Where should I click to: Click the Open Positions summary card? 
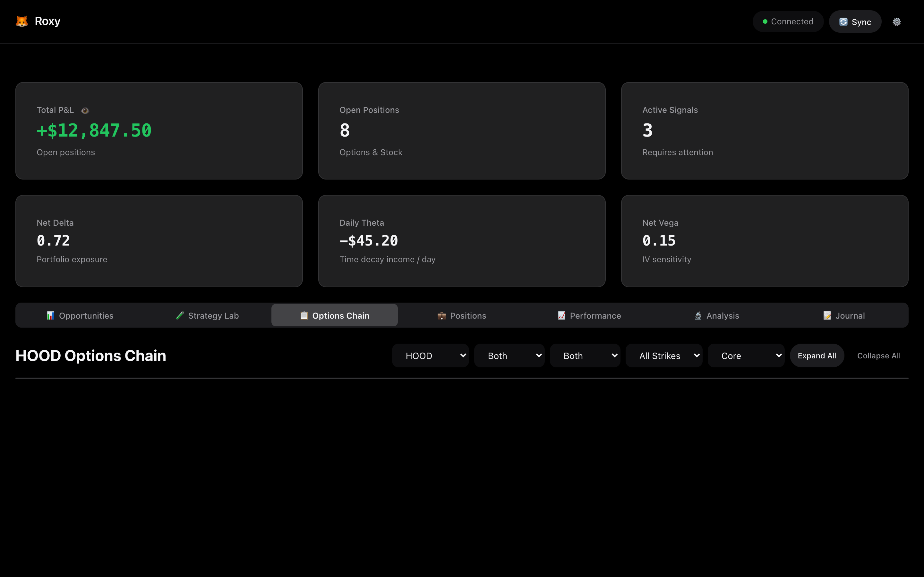[x=462, y=131]
